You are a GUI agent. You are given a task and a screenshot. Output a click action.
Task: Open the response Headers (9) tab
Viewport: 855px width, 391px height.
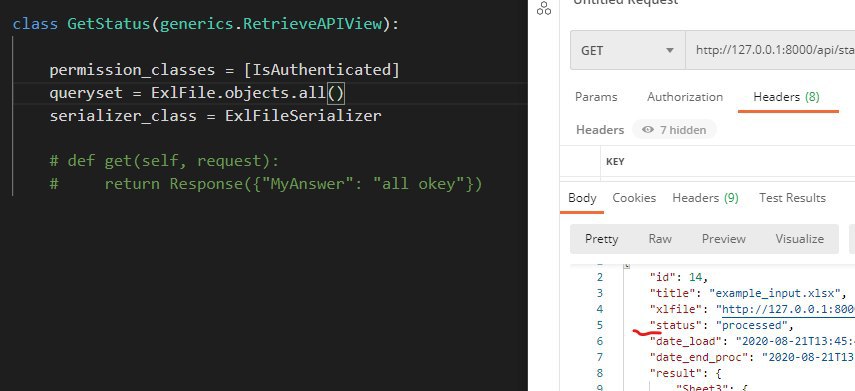click(705, 198)
